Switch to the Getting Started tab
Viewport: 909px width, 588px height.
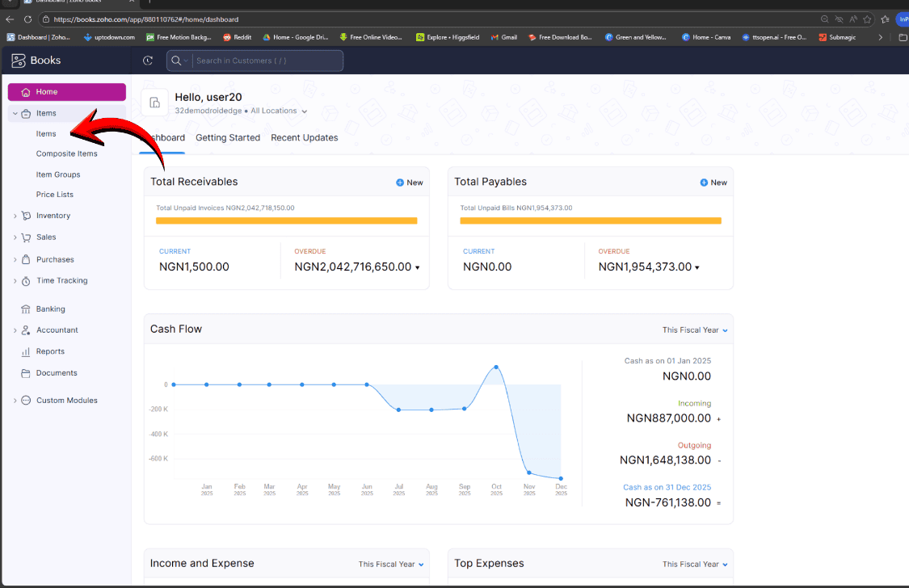click(228, 138)
